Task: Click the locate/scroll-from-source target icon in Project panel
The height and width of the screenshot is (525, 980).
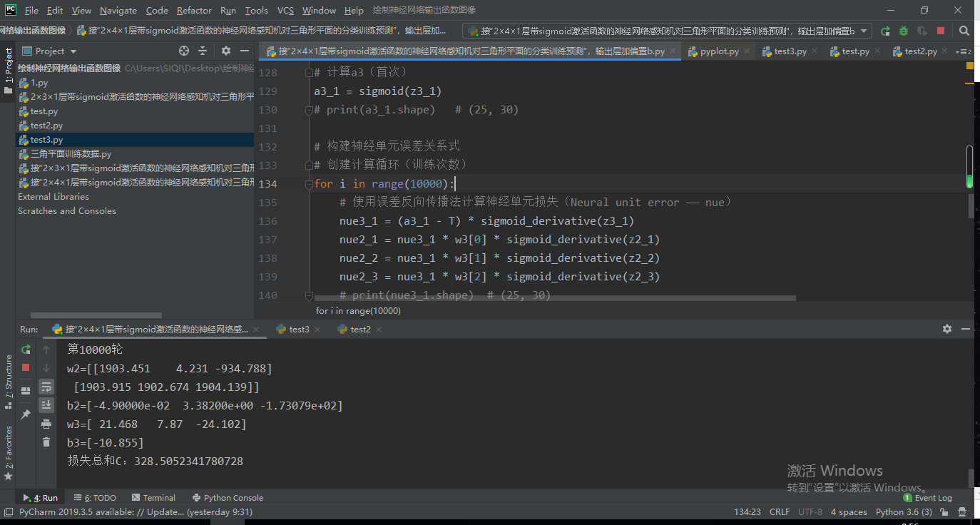Action: tap(184, 51)
